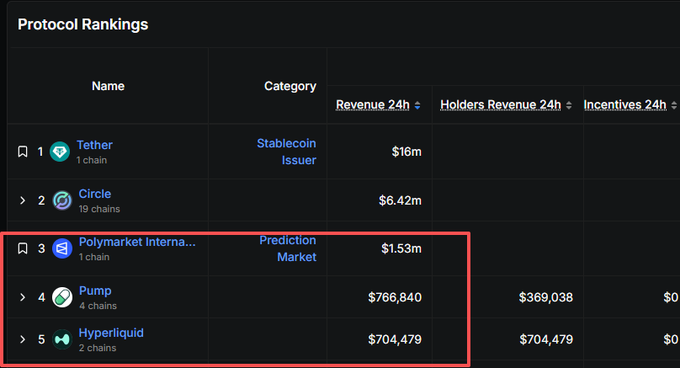Viewport: 680px width, 368px height.
Task: Click '4 chains' under Pump
Action: coord(98,306)
